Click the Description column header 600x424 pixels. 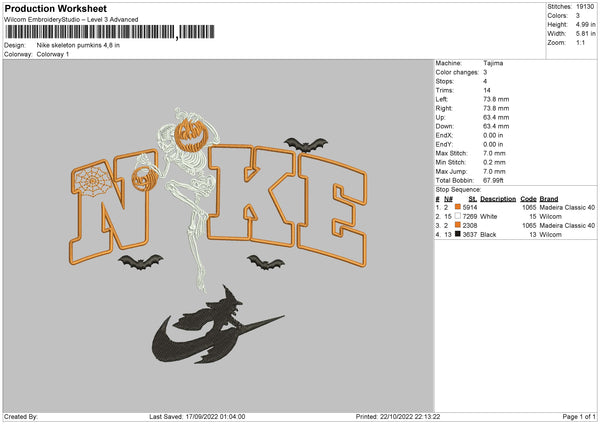click(x=498, y=199)
